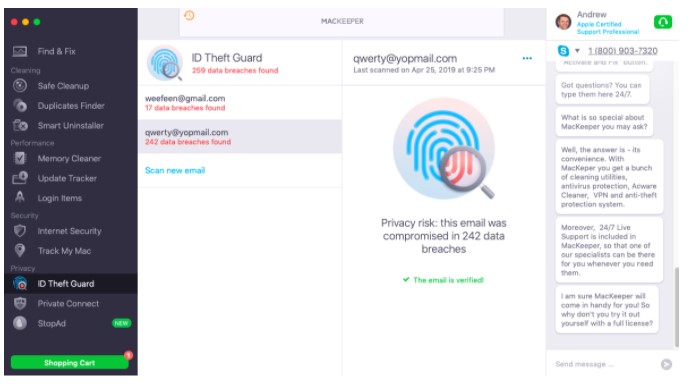This screenshot has height=384, width=690.
Task: Open Safe Cleanup from the sidebar
Action: pyautogui.click(x=63, y=86)
